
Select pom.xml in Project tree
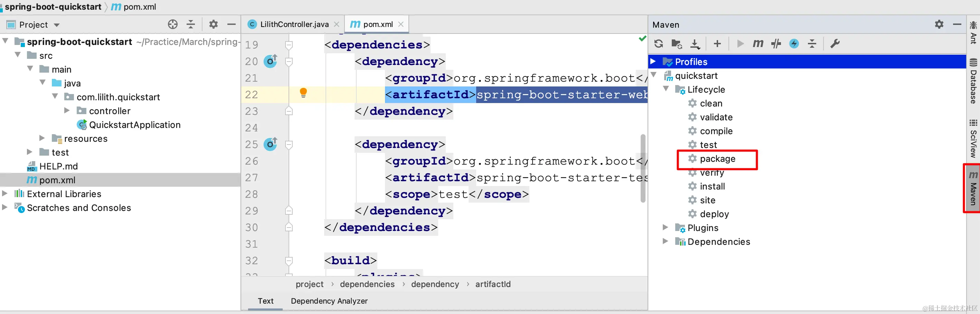pyautogui.click(x=57, y=180)
